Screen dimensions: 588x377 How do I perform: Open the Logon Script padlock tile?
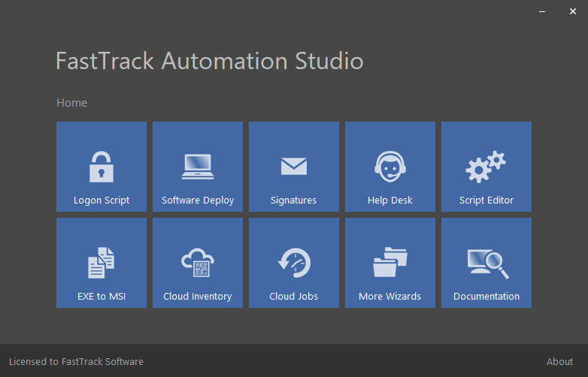click(x=102, y=167)
